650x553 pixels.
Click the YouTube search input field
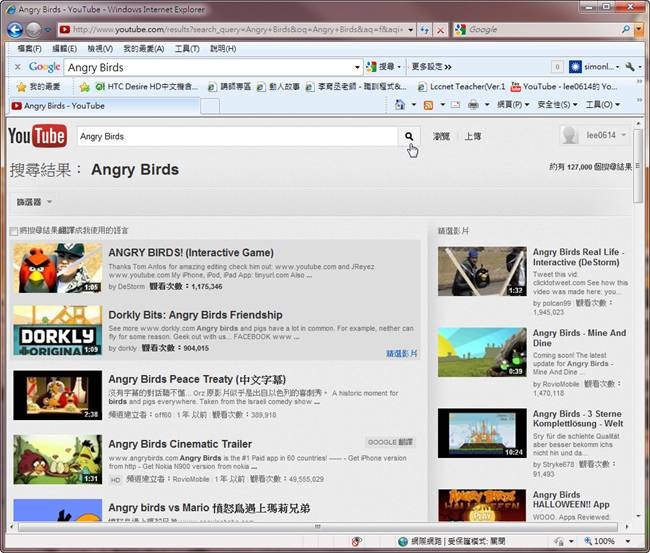coord(238,136)
